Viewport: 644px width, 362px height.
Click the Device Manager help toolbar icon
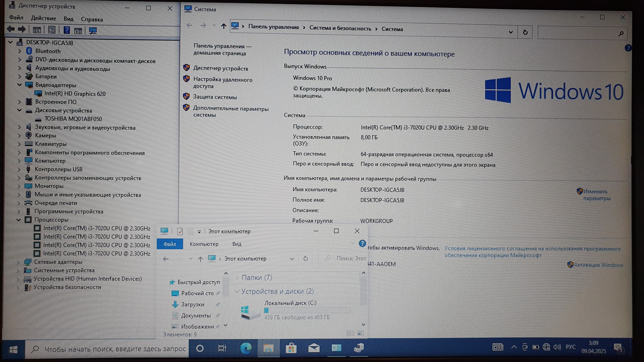[67, 30]
